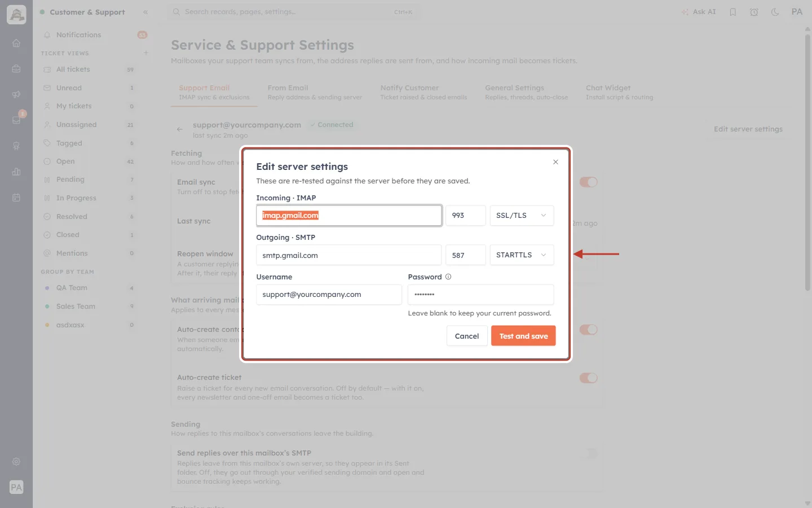Go to the Chat Widget tab

pos(619,93)
